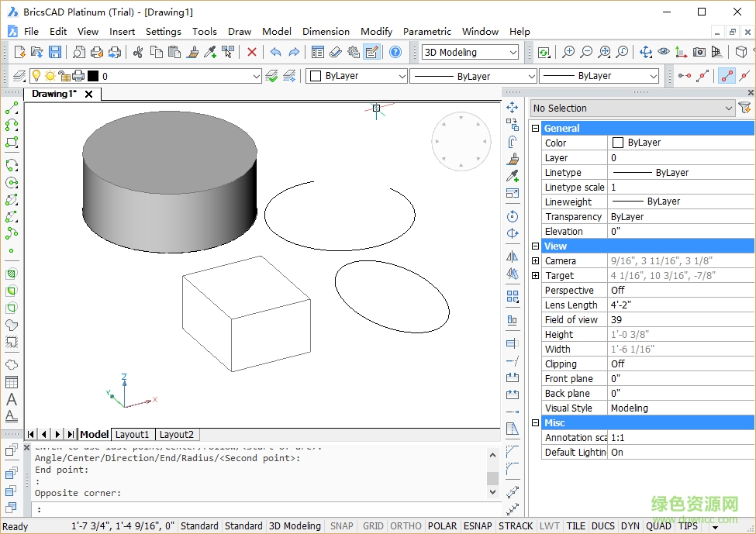Collapse the General properties section
The image size is (756, 534).
tap(535, 128)
